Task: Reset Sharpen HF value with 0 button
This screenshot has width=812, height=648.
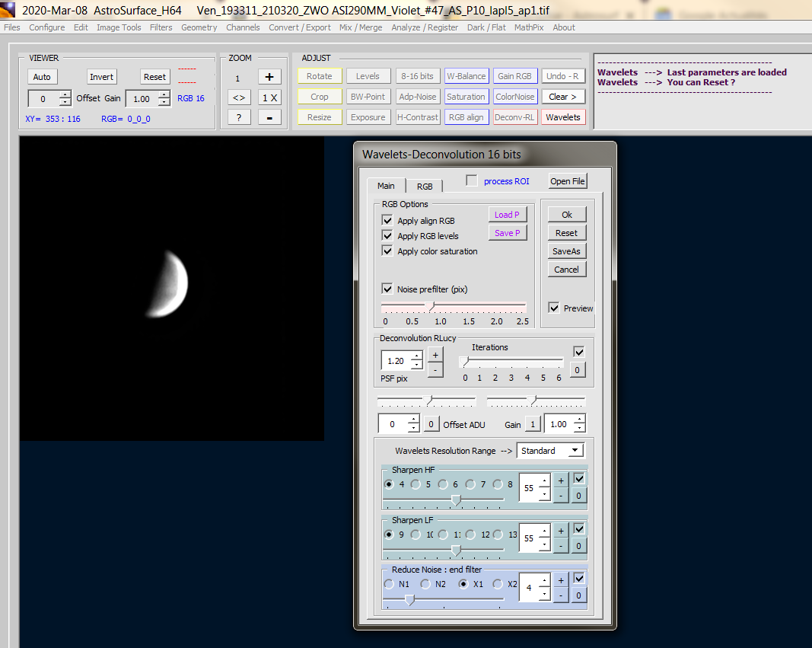Action: [x=579, y=496]
